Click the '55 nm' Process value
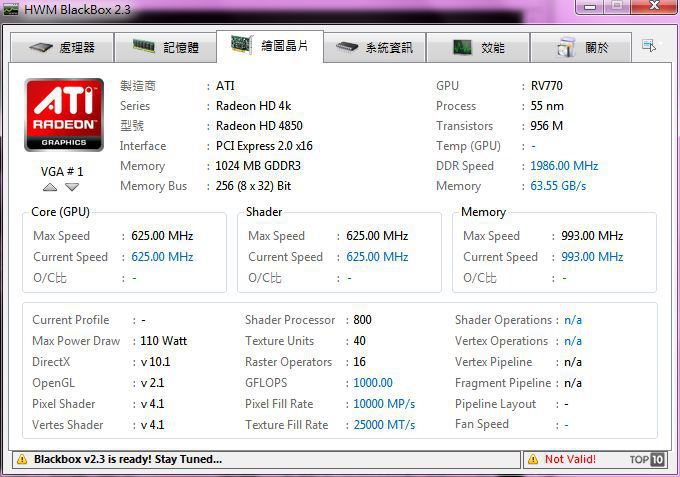The width and height of the screenshot is (680, 477). click(547, 106)
